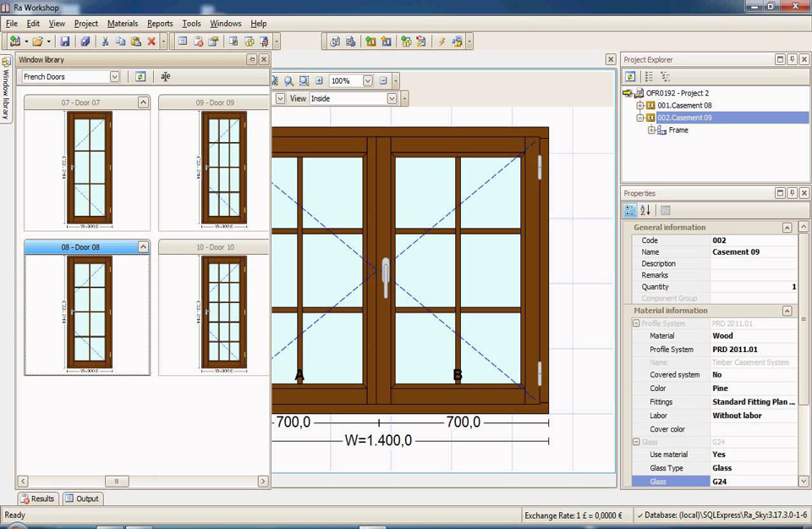The height and width of the screenshot is (529, 812).
Task: Click the Paste clipboard icon
Action: pyautogui.click(x=135, y=41)
